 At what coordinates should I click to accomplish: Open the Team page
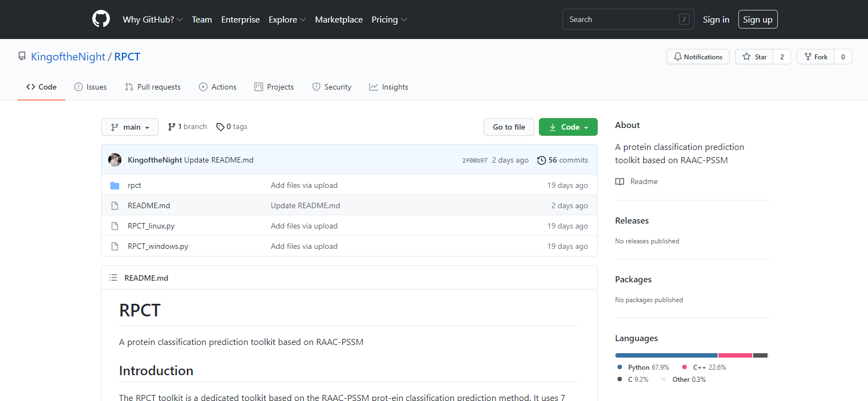tap(202, 19)
